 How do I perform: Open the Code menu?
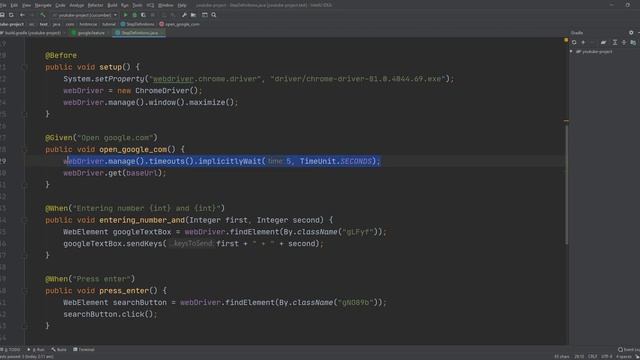coord(60,5)
